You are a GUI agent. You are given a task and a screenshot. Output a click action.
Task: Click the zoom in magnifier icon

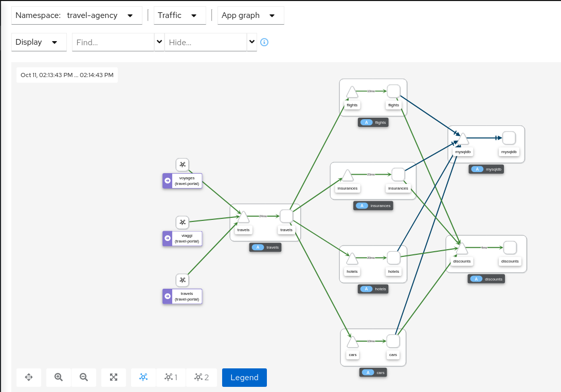point(59,377)
